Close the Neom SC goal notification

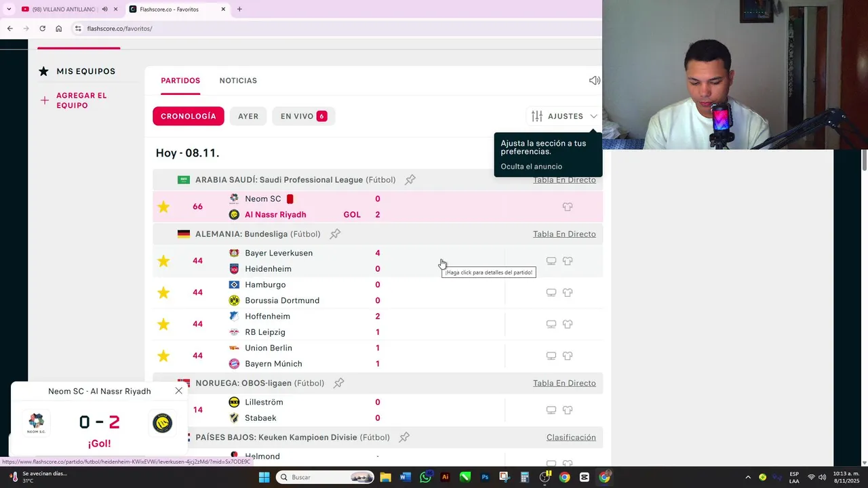[179, 390]
